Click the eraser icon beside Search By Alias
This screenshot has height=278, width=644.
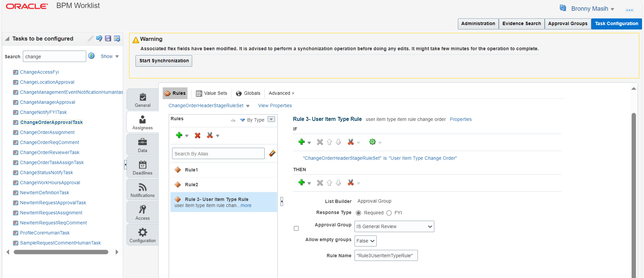pos(272,153)
